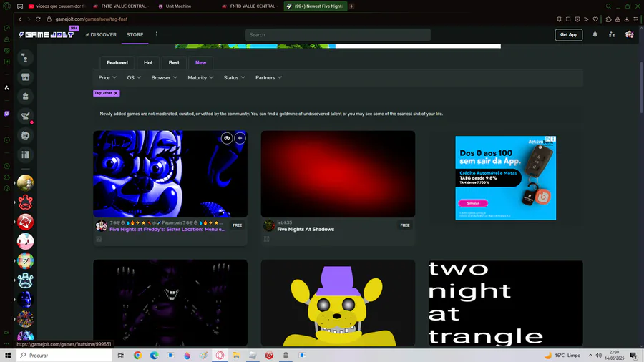
Task: Open the red diamond community icon in sidebar
Action: pos(26,222)
